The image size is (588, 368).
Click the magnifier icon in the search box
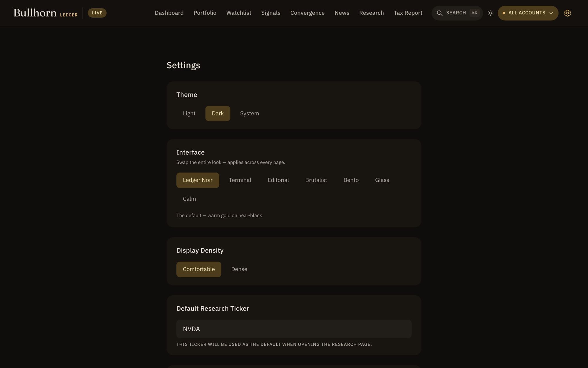tap(440, 13)
